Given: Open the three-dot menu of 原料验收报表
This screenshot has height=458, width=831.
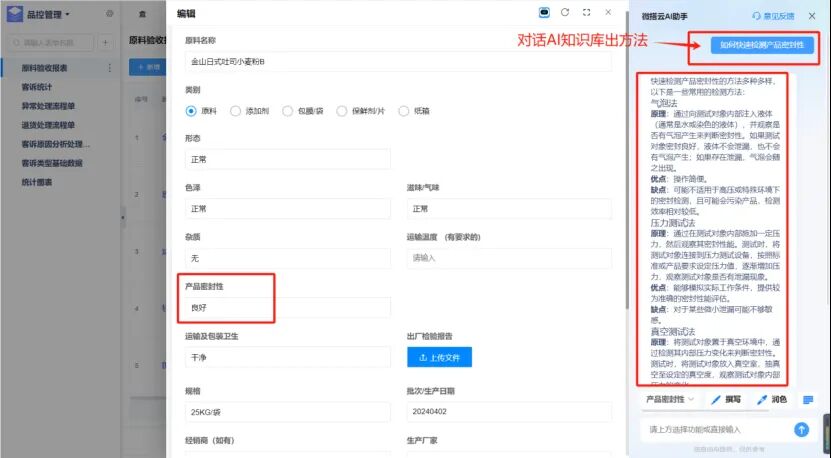Looking at the screenshot, I should click(110, 68).
